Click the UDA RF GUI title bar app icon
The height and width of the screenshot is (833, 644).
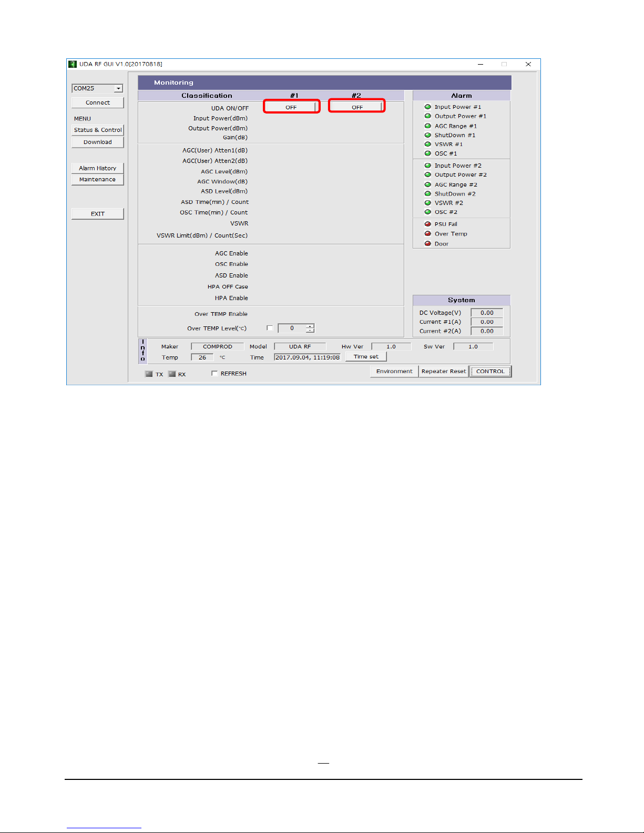73,64
